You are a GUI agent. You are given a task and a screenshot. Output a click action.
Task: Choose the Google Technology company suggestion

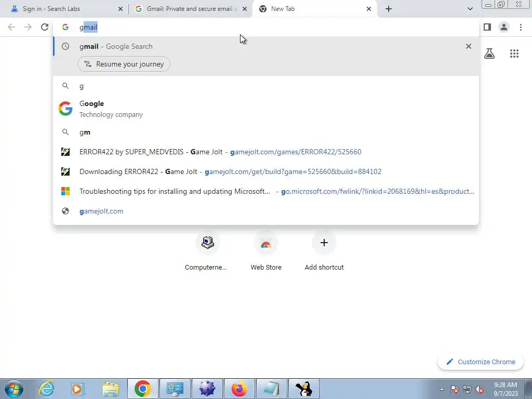[266, 109]
